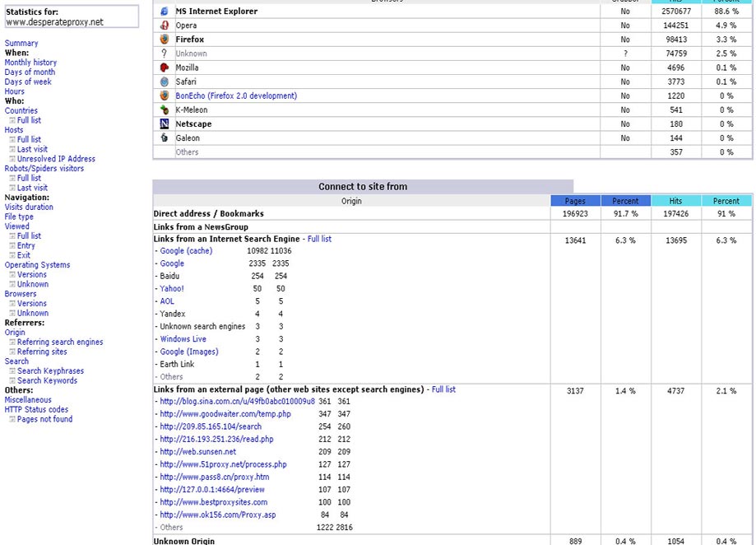756x545 pixels.
Task: Open the AOL search engine link
Action: click(167, 301)
